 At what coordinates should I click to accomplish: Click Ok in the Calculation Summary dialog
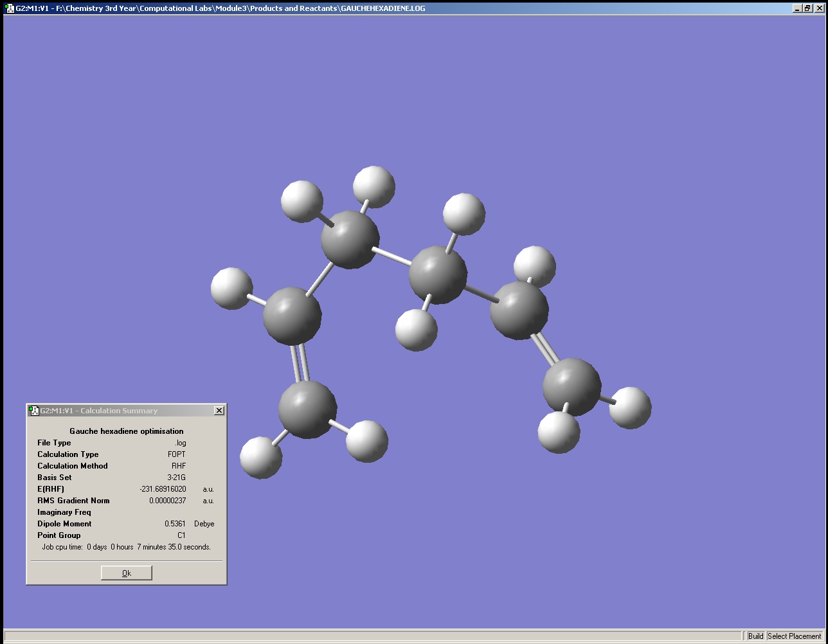click(126, 573)
